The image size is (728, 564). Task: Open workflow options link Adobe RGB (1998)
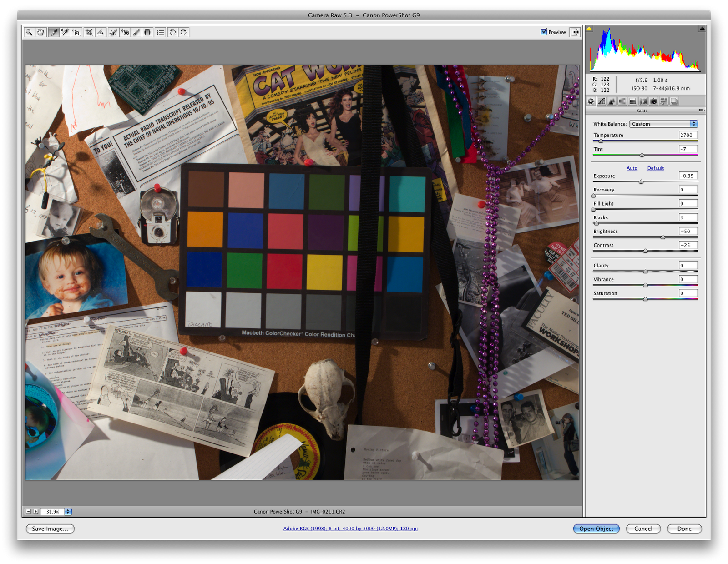coord(350,529)
